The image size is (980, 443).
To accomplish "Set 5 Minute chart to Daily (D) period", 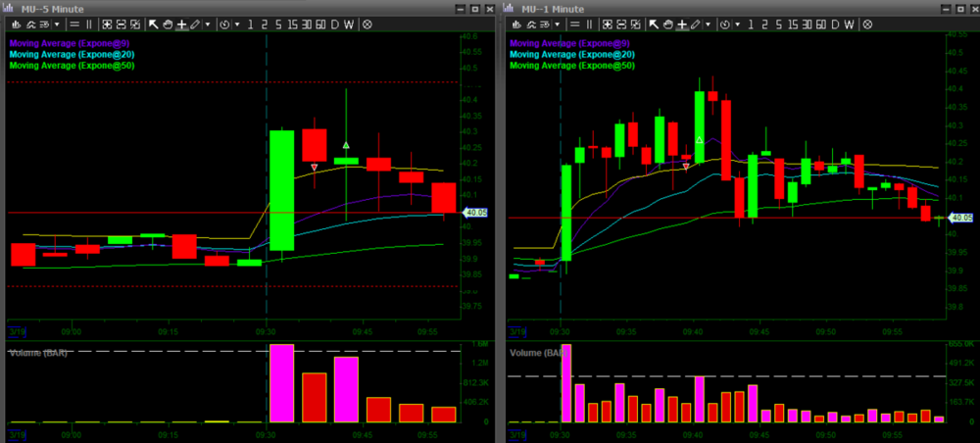I will click(335, 24).
